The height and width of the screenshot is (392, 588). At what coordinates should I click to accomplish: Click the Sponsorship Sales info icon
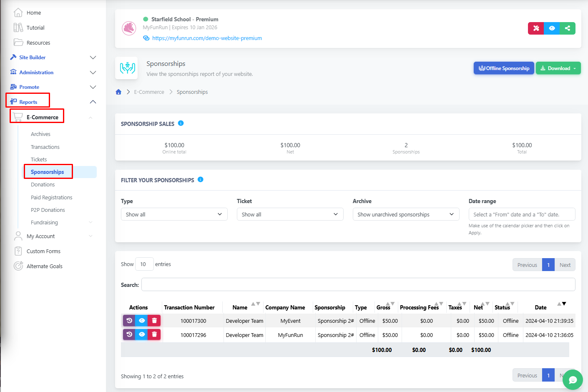click(x=181, y=123)
